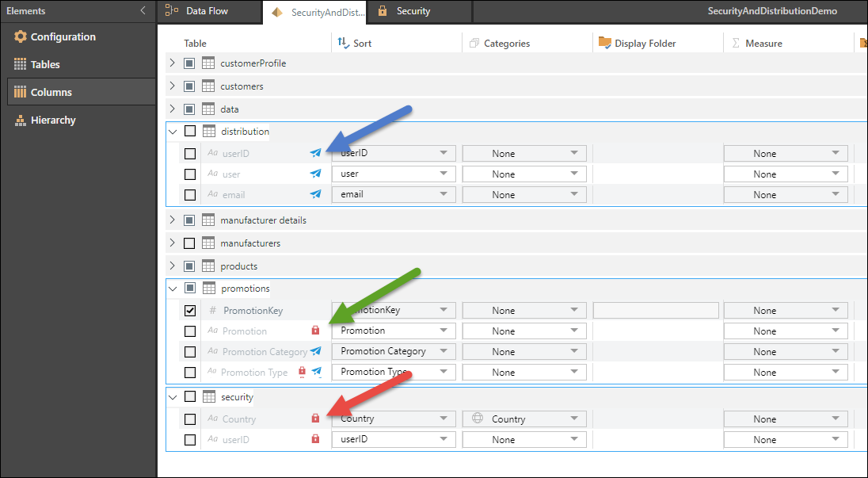The height and width of the screenshot is (478, 868).
Task: Go to Tables in the Elements panel
Action: 45,65
